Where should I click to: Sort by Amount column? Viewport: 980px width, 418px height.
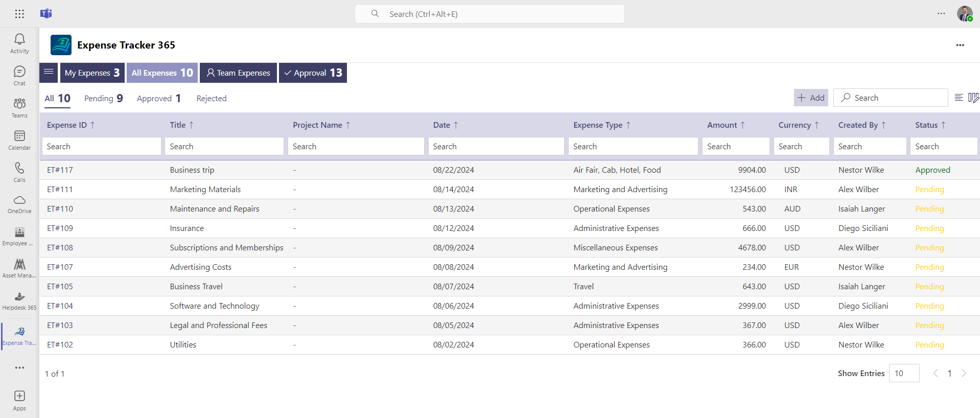(x=726, y=125)
